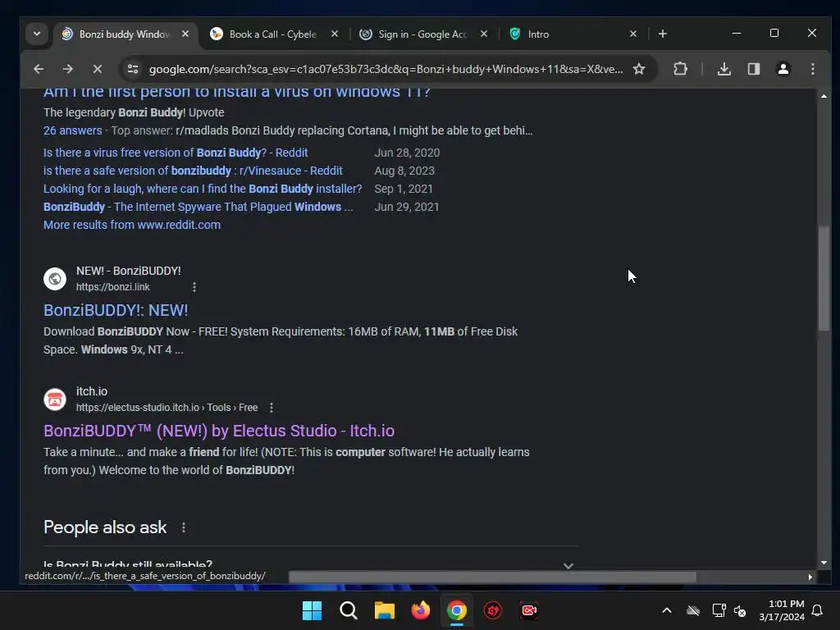Click the muted volume tray icon
Image resolution: width=840 pixels, height=630 pixels.
click(x=740, y=610)
